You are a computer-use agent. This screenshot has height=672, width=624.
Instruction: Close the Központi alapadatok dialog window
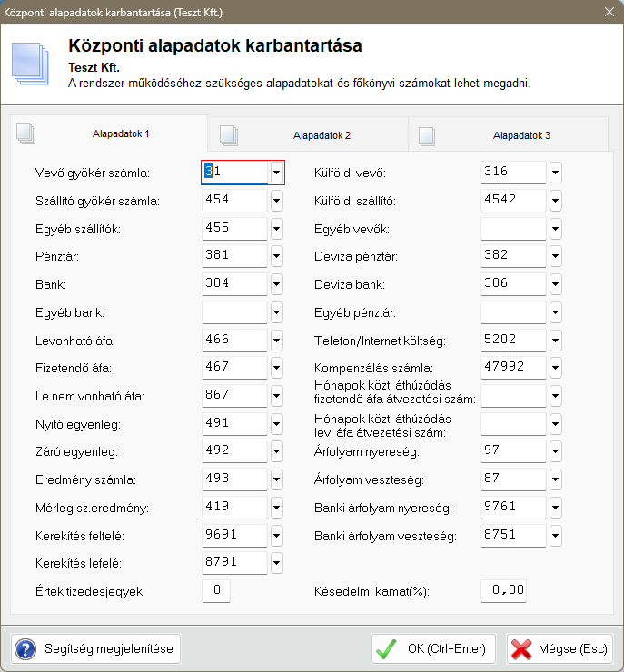coord(608,12)
